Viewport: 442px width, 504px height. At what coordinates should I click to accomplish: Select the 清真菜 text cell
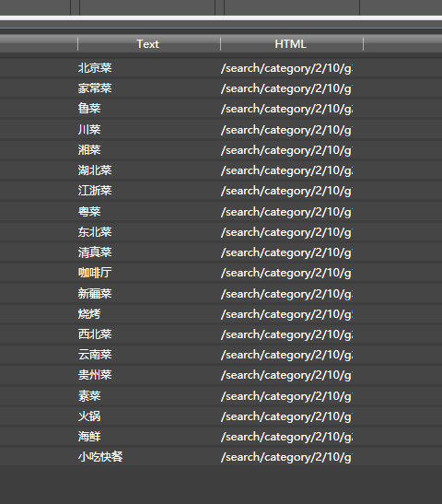pos(95,252)
